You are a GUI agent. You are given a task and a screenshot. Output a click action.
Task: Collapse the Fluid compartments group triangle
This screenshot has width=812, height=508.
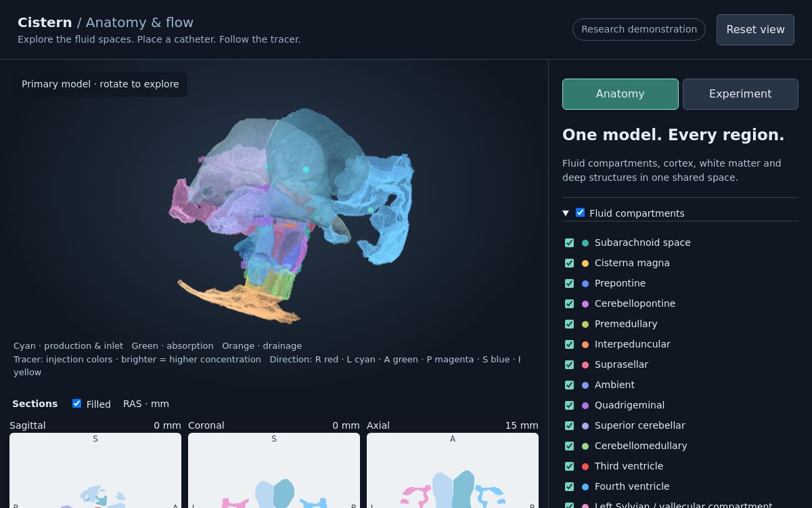566,213
